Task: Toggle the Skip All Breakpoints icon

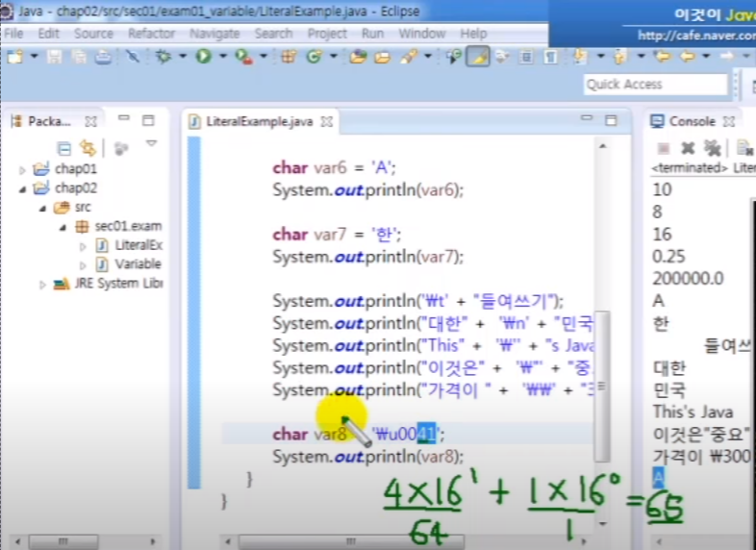Action: coord(133,57)
